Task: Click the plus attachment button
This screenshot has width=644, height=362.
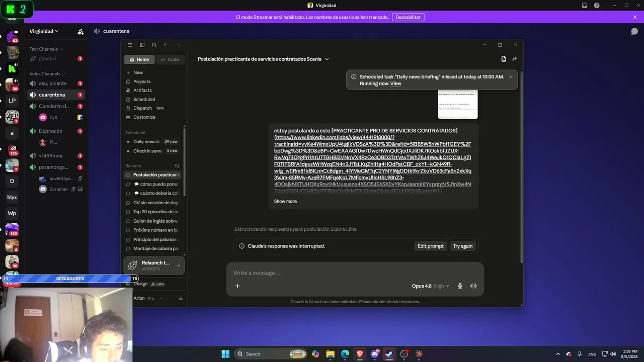Action: pyautogui.click(x=237, y=286)
